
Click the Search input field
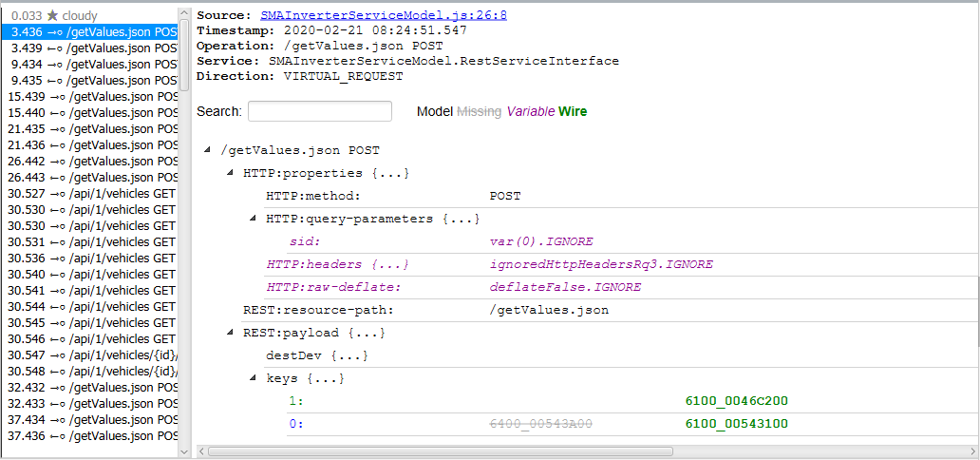(x=320, y=111)
